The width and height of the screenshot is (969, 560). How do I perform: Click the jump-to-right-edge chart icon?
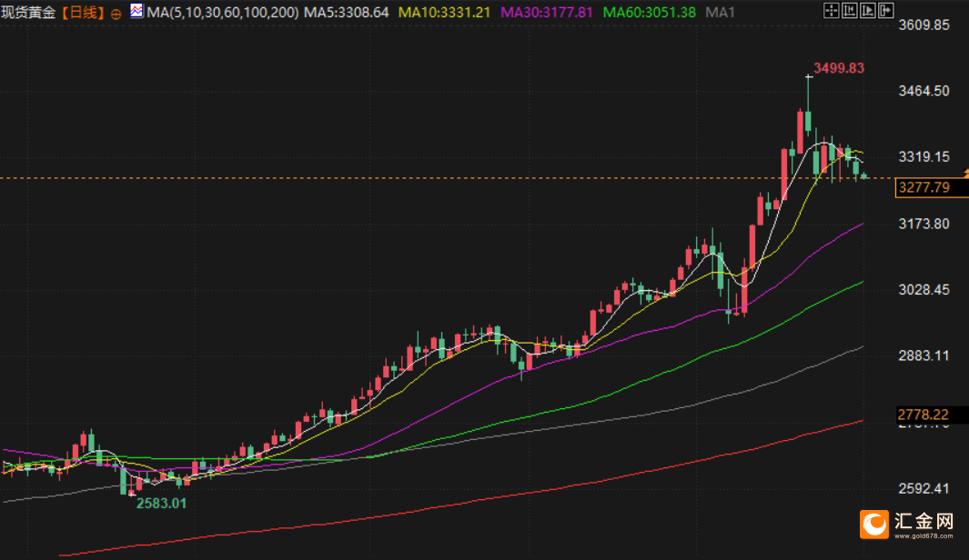pyautogui.click(x=886, y=11)
